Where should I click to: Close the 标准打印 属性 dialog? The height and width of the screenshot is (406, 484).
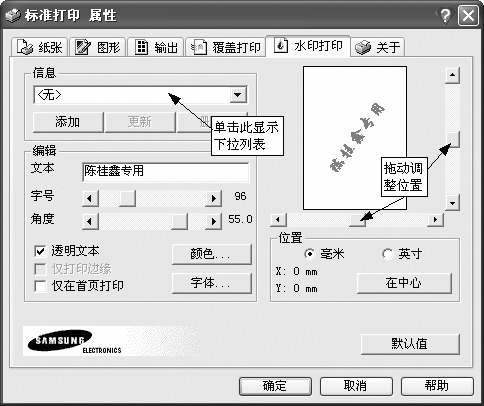point(468,15)
